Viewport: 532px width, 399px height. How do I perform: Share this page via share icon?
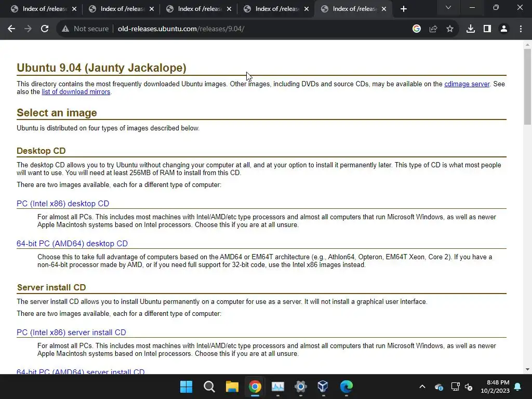pos(433,29)
